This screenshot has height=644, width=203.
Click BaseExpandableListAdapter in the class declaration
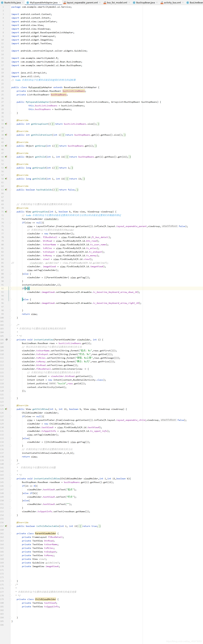[x=80, y=87]
